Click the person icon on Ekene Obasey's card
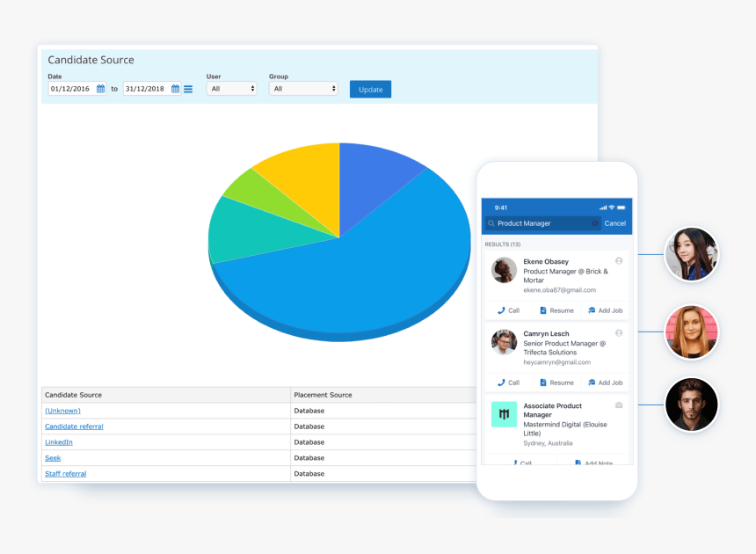 [618, 261]
